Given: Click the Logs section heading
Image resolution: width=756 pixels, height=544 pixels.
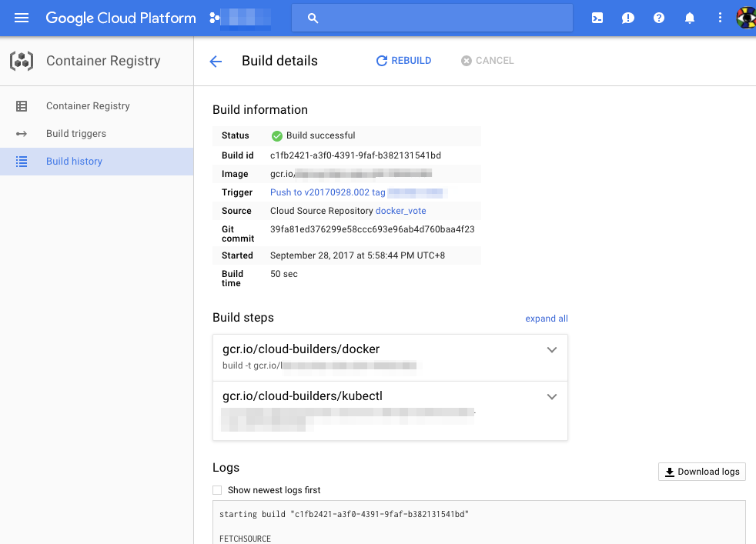Looking at the screenshot, I should (226, 467).
